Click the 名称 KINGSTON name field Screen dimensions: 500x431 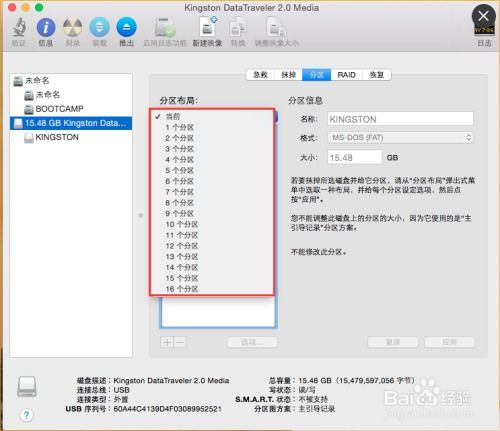pos(400,119)
